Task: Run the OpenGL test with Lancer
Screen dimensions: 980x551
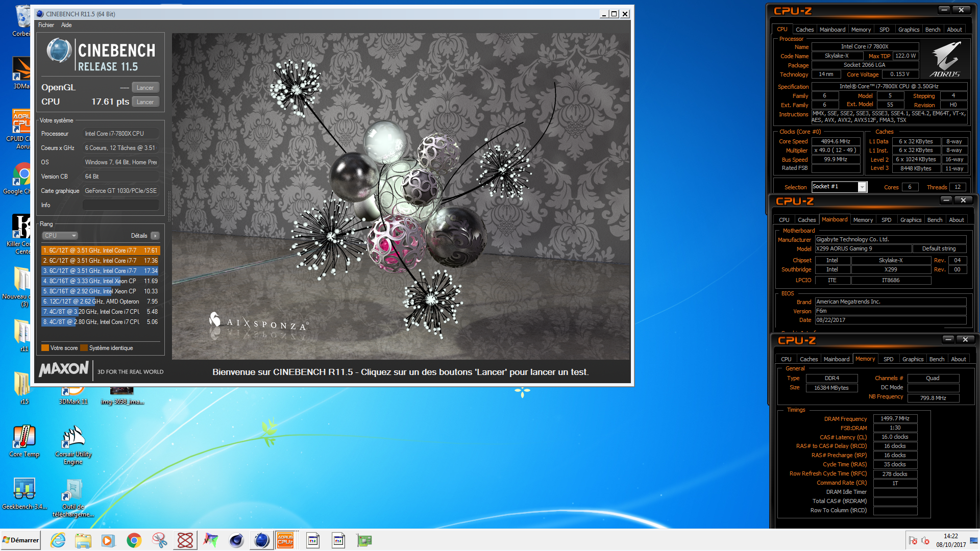Action: [145, 88]
